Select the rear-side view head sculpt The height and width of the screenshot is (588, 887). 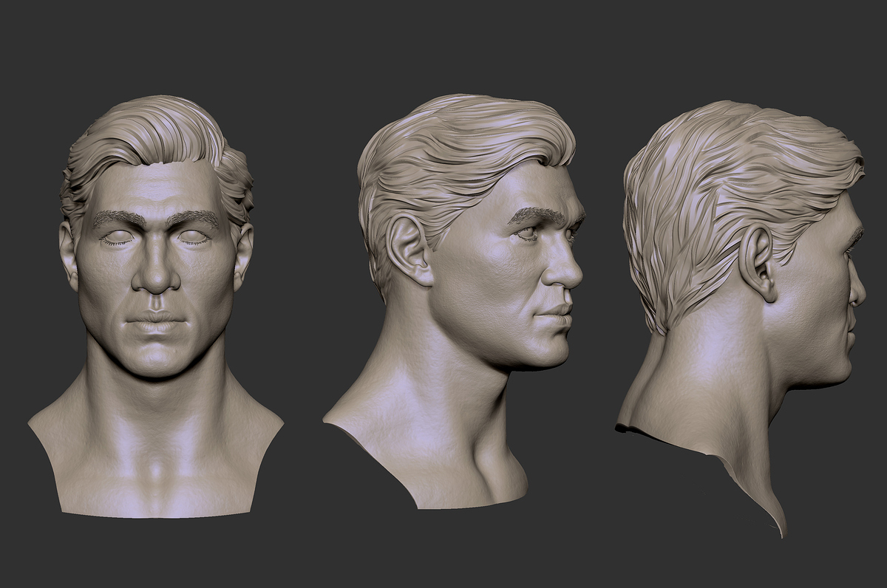(741, 318)
